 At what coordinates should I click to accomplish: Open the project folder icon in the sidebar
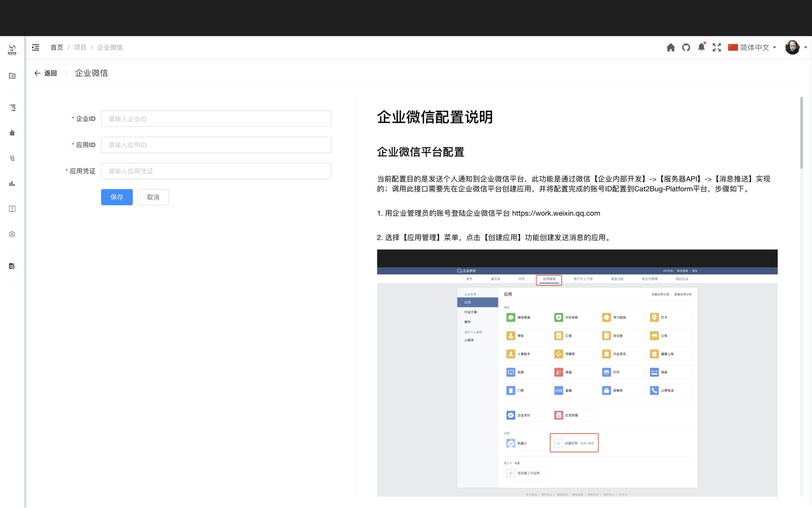tap(12, 76)
